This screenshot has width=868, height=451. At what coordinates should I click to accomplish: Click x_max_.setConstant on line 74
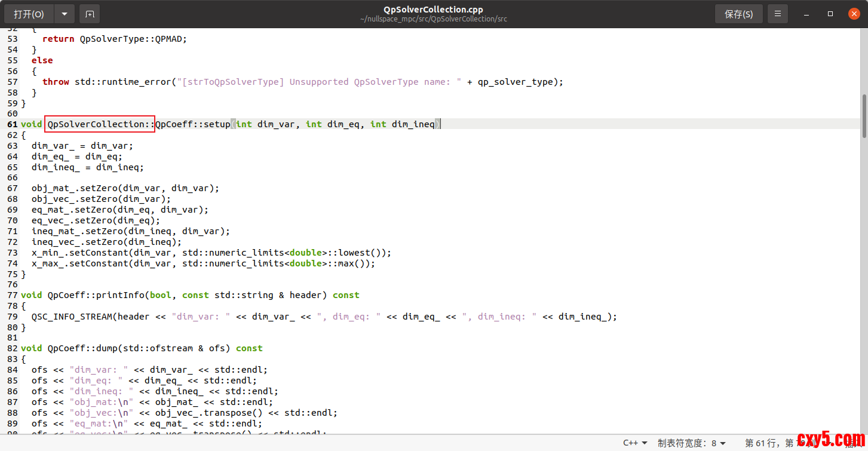pyautogui.click(x=79, y=263)
